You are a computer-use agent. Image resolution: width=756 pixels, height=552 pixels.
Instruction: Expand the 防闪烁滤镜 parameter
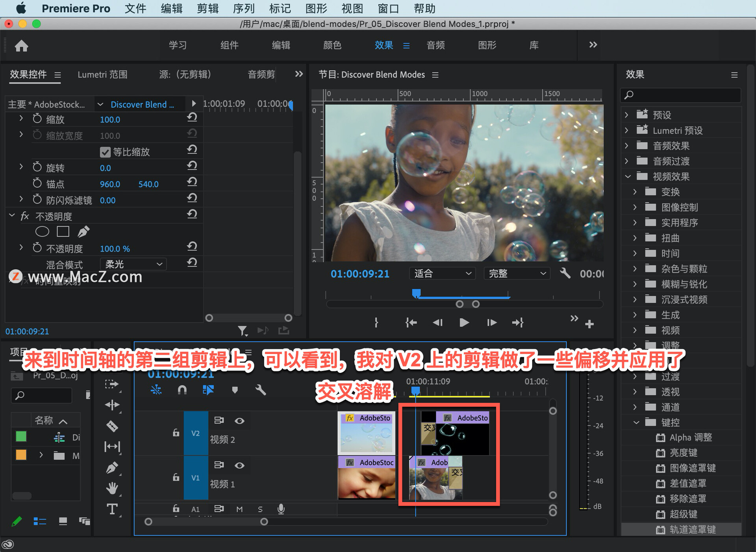(x=21, y=199)
